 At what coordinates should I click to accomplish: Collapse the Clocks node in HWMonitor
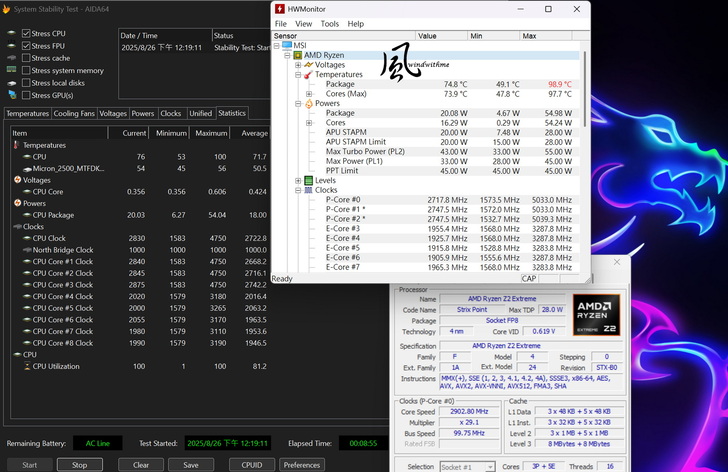coord(298,190)
